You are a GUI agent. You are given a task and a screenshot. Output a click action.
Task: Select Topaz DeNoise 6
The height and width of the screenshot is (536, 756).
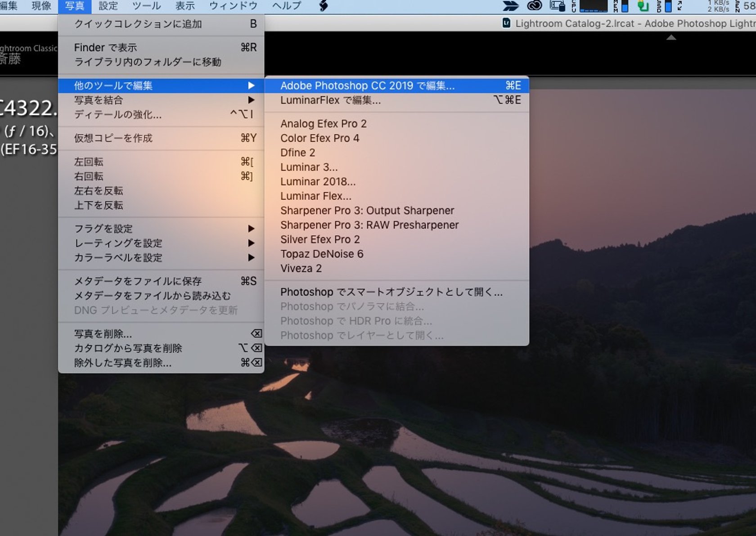(397, 254)
